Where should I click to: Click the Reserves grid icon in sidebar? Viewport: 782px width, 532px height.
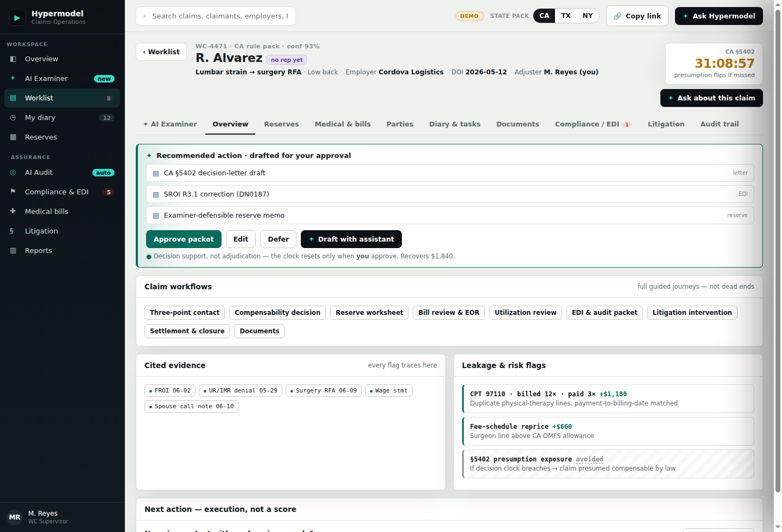tap(13, 137)
